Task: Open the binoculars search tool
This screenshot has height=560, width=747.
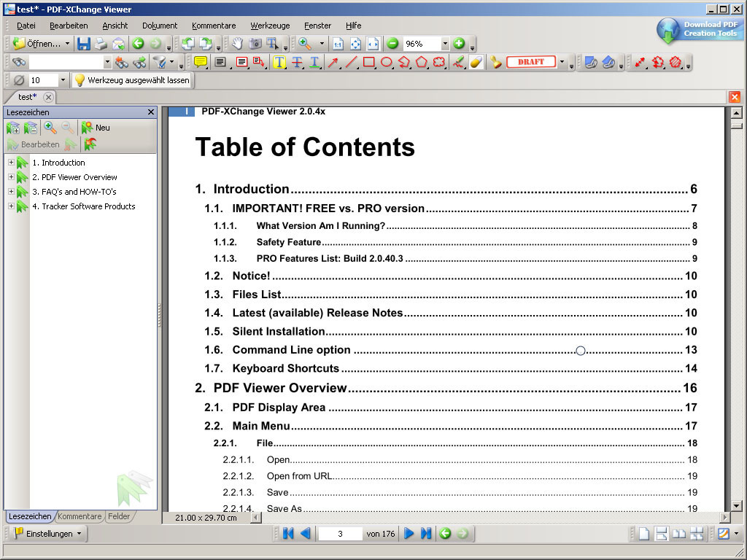Action: point(19,62)
